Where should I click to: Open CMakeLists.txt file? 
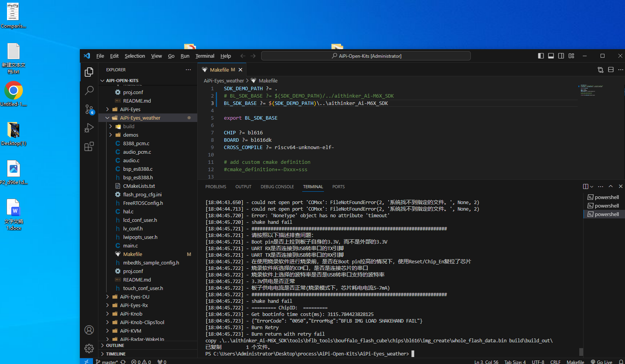tap(148, 186)
